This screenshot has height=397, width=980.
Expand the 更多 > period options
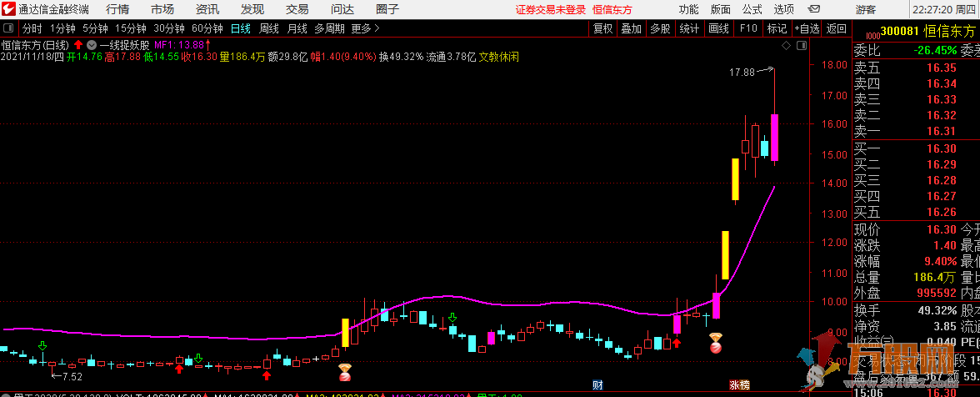(x=366, y=28)
